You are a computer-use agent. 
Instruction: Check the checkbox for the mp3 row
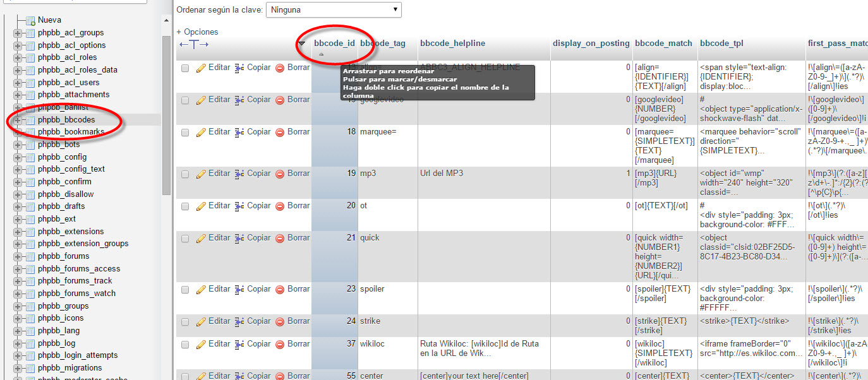(185, 174)
